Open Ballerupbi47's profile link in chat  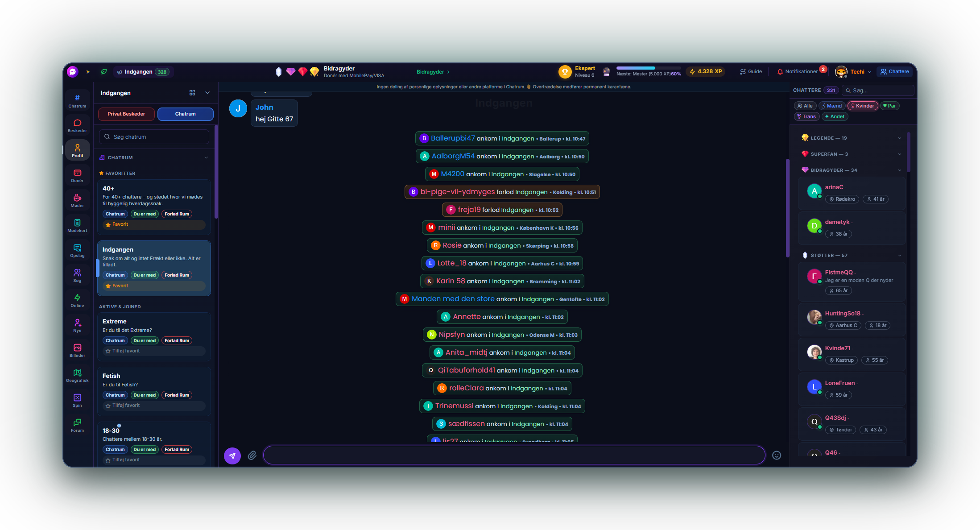[x=453, y=138]
